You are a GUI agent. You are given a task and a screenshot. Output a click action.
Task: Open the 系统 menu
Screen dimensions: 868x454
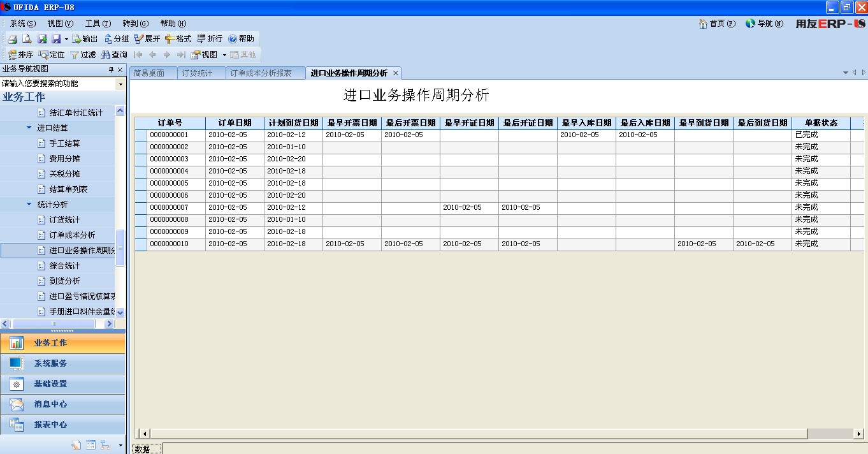coord(23,24)
